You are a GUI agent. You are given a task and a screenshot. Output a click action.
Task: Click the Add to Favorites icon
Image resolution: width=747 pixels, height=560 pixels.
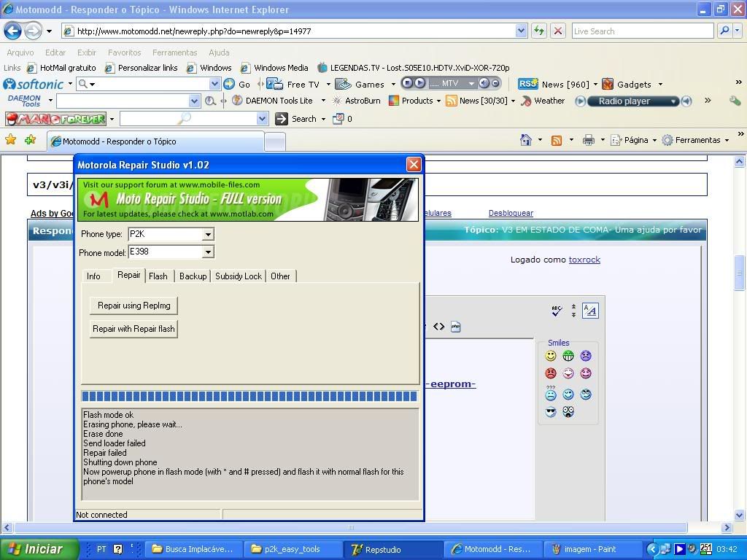click(x=31, y=140)
